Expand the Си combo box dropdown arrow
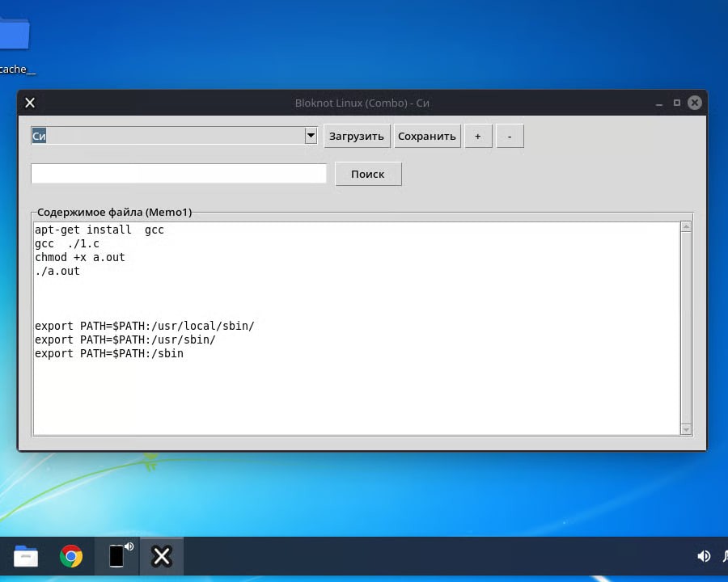Viewport: 728px width, 582px height. point(311,136)
